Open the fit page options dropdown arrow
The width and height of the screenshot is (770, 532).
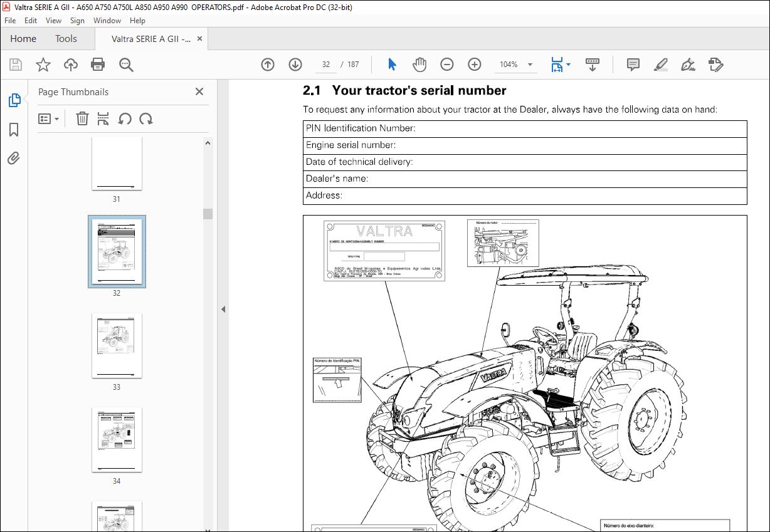568,65
